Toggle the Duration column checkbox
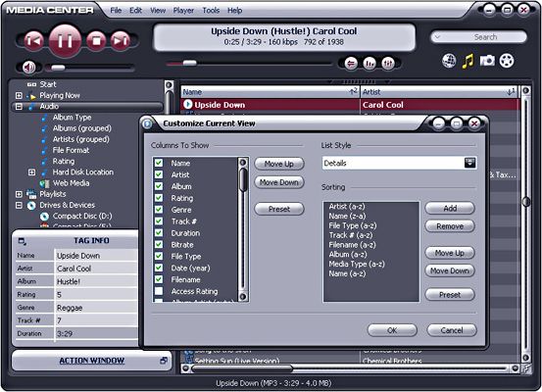 pyautogui.click(x=159, y=233)
